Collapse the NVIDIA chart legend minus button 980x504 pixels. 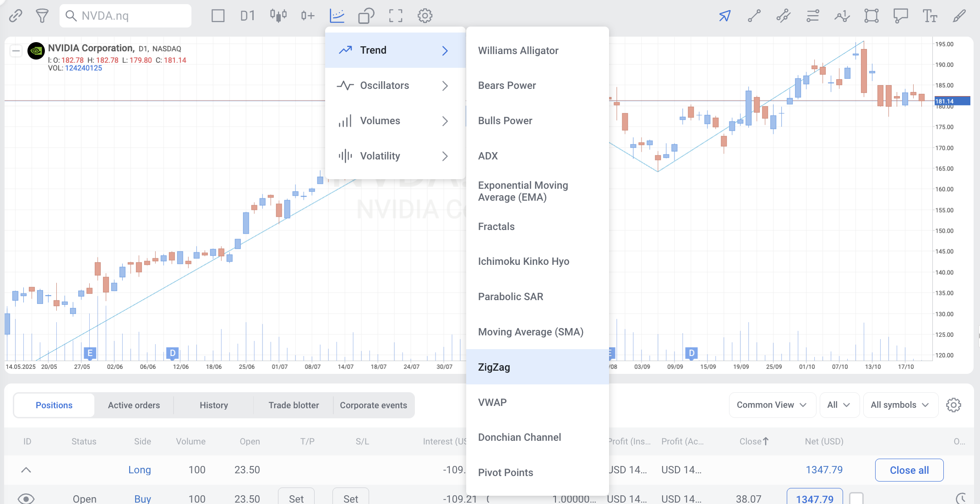point(16,50)
